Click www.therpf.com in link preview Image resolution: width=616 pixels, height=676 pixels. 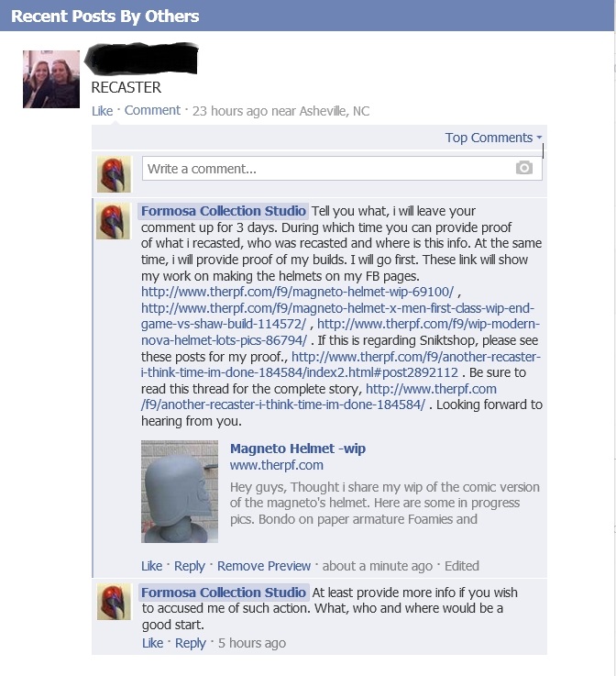tap(277, 465)
